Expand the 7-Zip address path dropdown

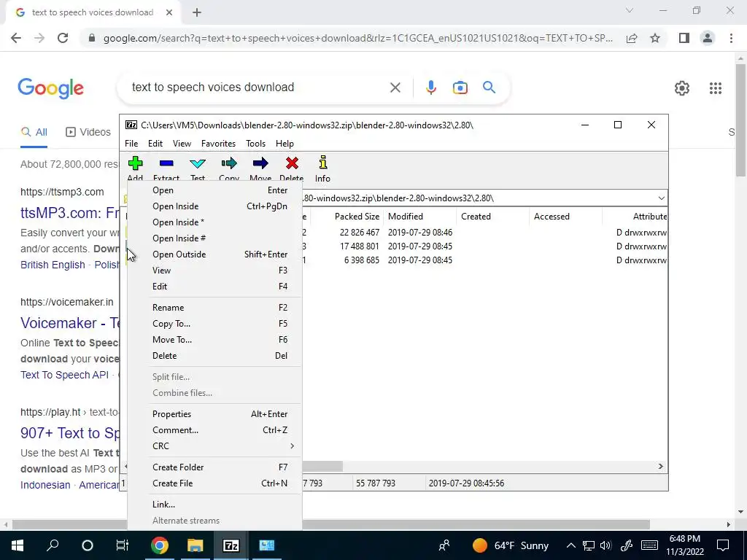(x=661, y=198)
